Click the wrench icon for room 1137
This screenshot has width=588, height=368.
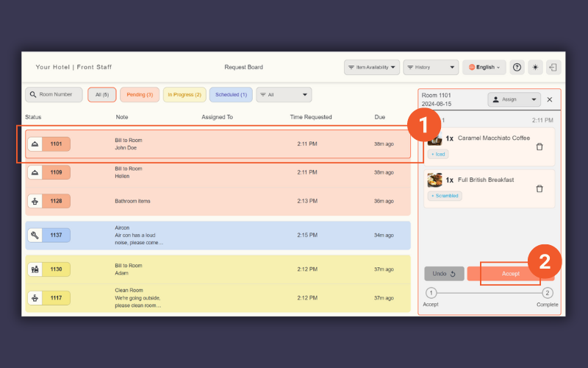(x=35, y=235)
